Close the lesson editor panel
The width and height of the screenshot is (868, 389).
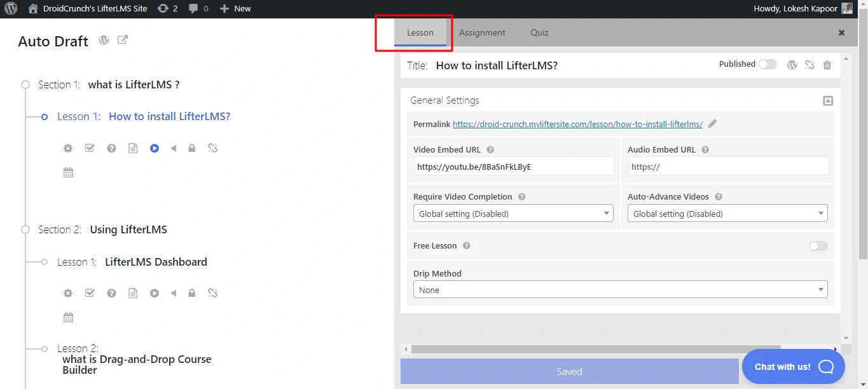[841, 32]
